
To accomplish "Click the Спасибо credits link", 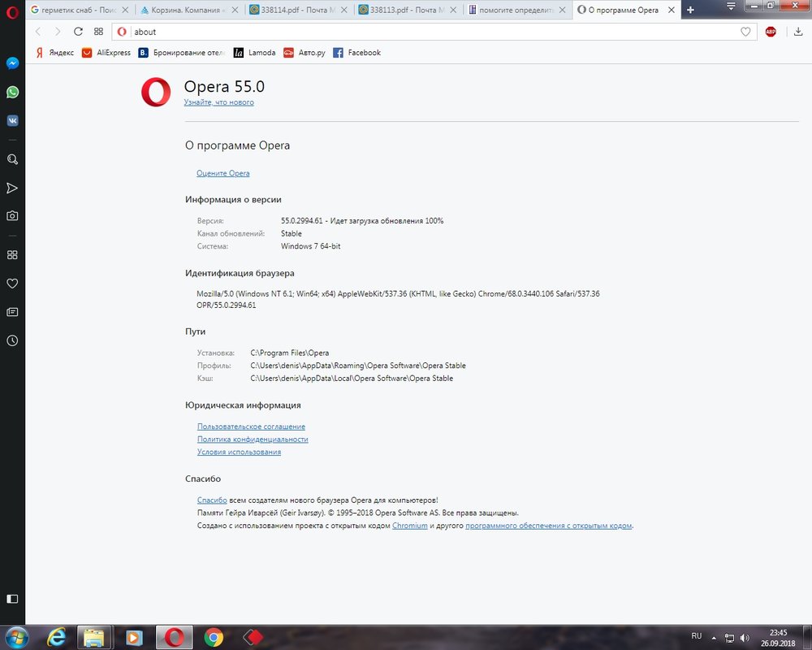I will pyautogui.click(x=212, y=500).
